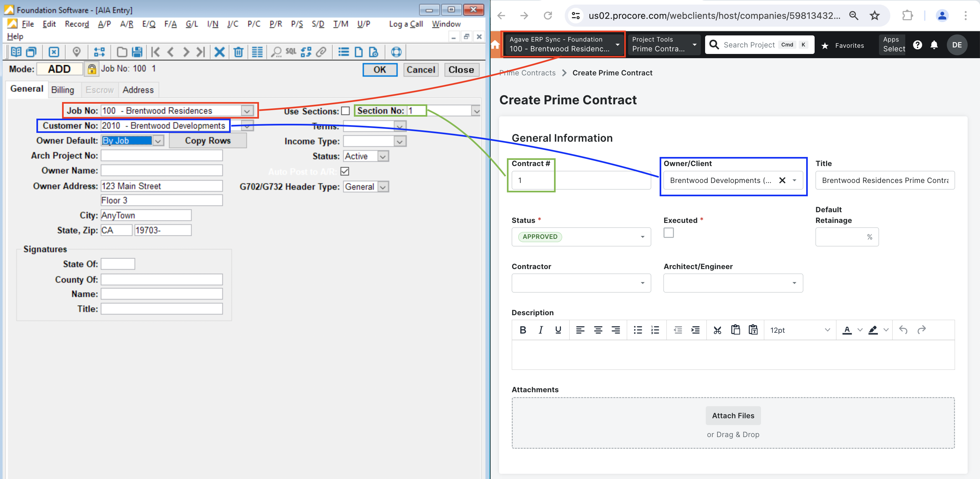This screenshot has height=479, width=980.
Task: Uncheck the Auto Post to A/R checkbox
Action: pos(345,171)
